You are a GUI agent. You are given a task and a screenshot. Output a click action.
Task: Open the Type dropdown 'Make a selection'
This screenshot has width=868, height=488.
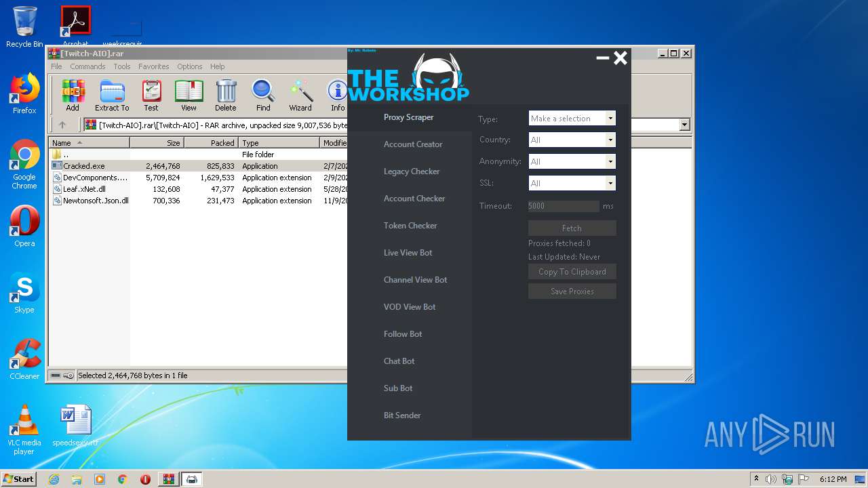572,118
